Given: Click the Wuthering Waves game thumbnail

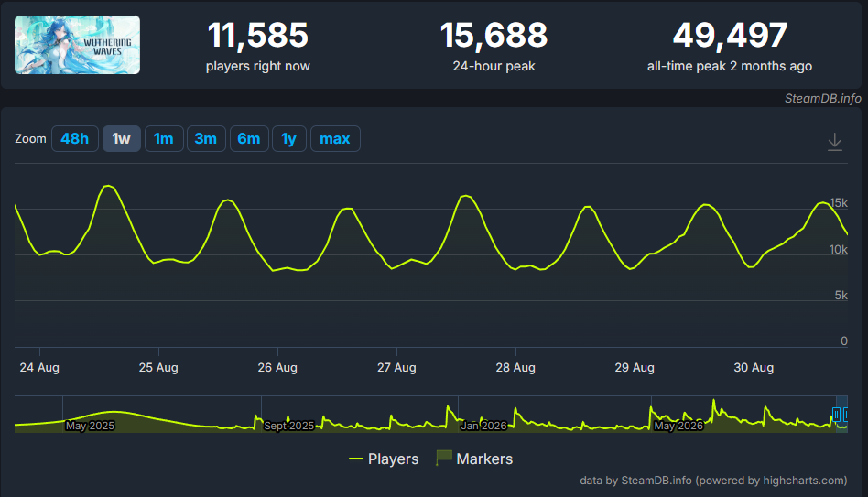Looking at the screenshot, I should pos(77,45).
